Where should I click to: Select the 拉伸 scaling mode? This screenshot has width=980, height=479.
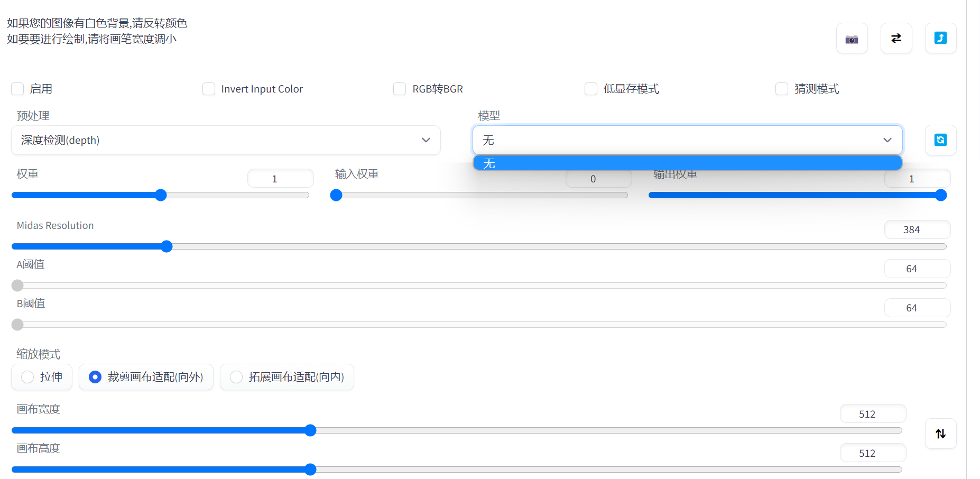coord(27,377)
